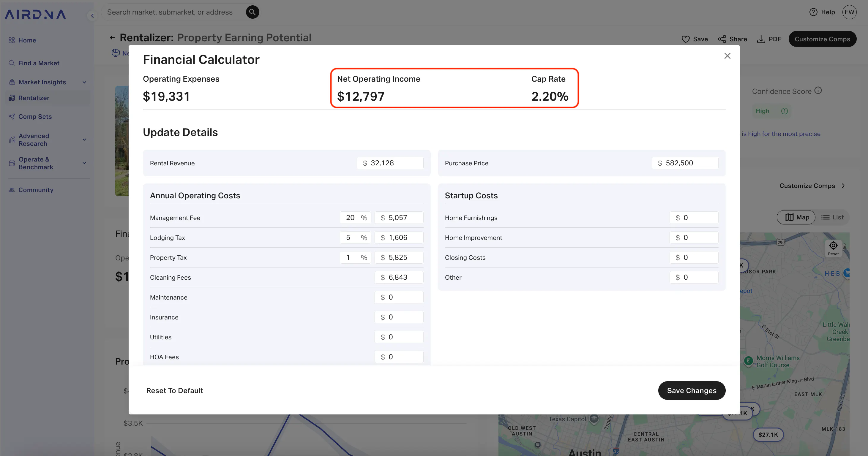The width and height of the screenshot is (868, 456).
Task: Click Reset To Default
Action: click(x=175, y=391)
